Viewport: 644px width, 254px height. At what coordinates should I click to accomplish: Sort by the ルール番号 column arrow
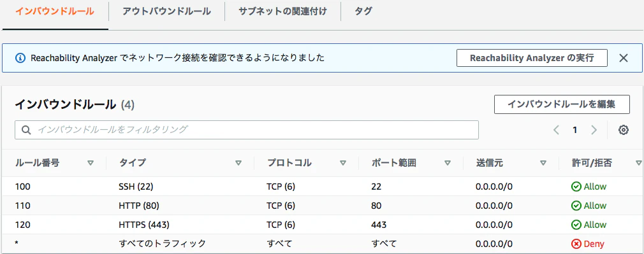click(91, 164)
